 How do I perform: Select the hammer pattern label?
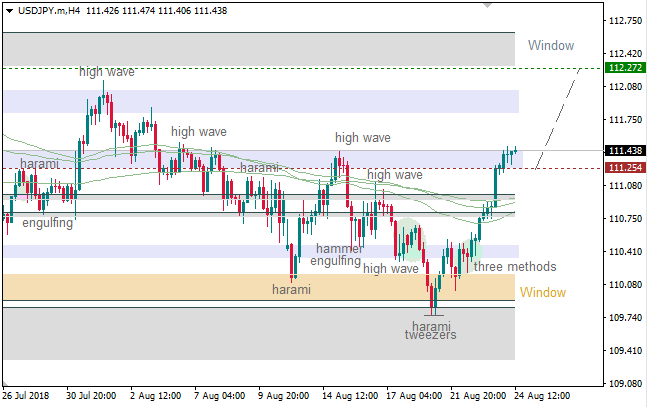[x=338, y=248]
